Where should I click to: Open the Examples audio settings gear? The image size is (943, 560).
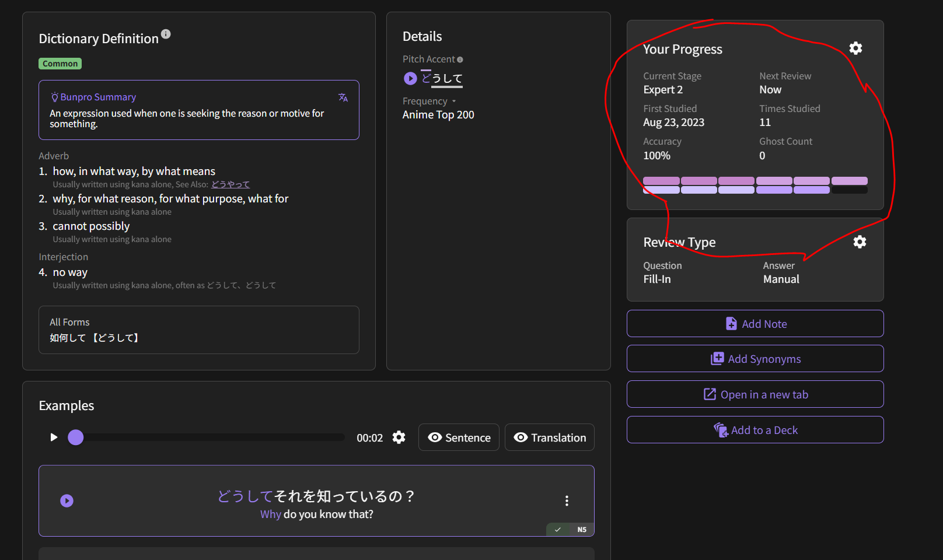tap(399, 437)
